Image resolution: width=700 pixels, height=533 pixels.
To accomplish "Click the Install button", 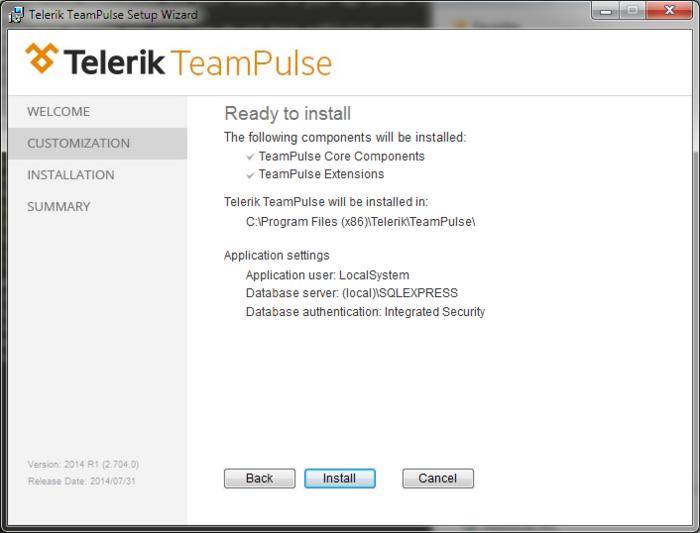I will 340,478.
